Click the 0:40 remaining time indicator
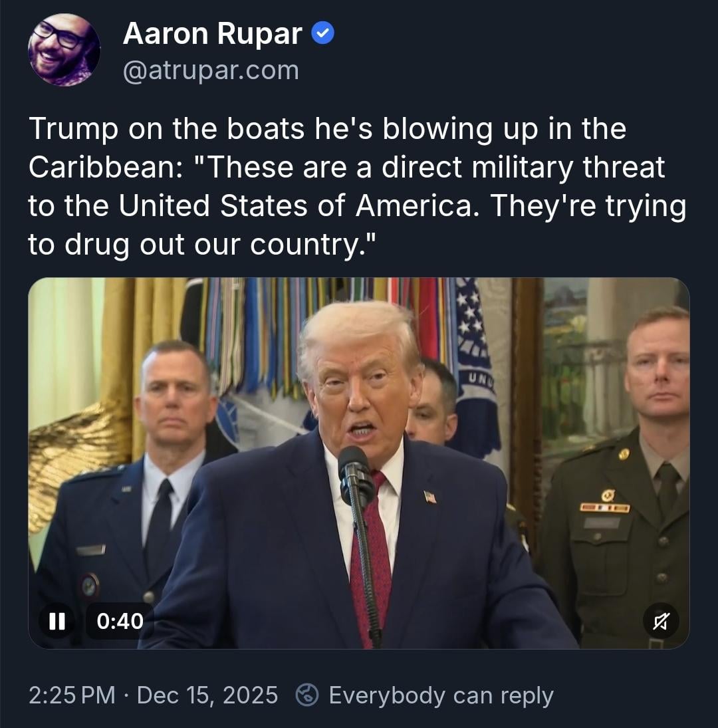718x728 pixels. coord(120,621)
